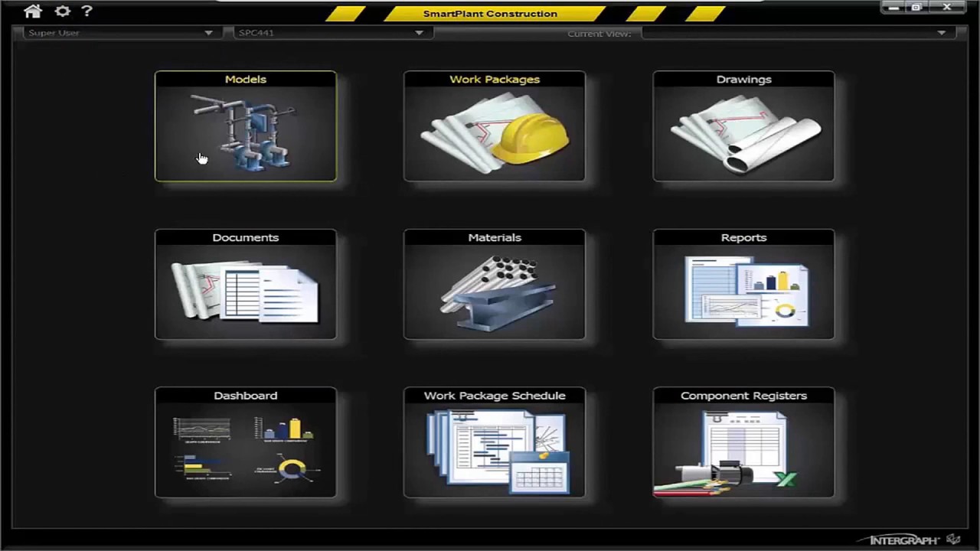The height and width of the screenshot is (551, 980).
Task: Open the Component Registers tile
Action: (743, 442)
